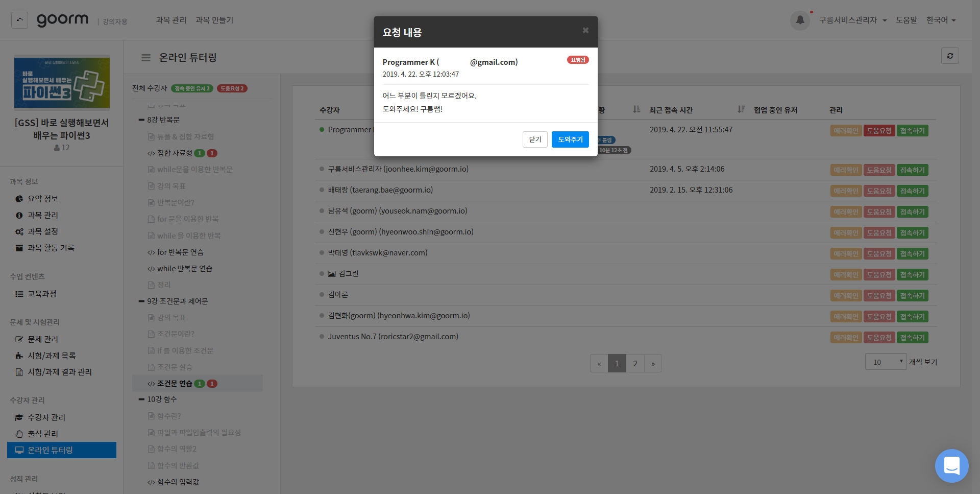This screenshot has height=494, width=980.
Task: Sort by 최근 접속 시간 column icon
Action: pos(741,109)
